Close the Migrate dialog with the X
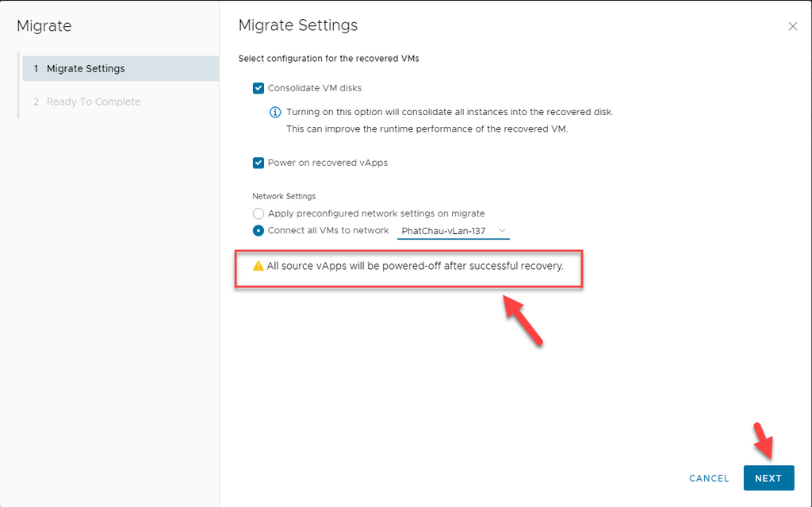 point(792,26)
